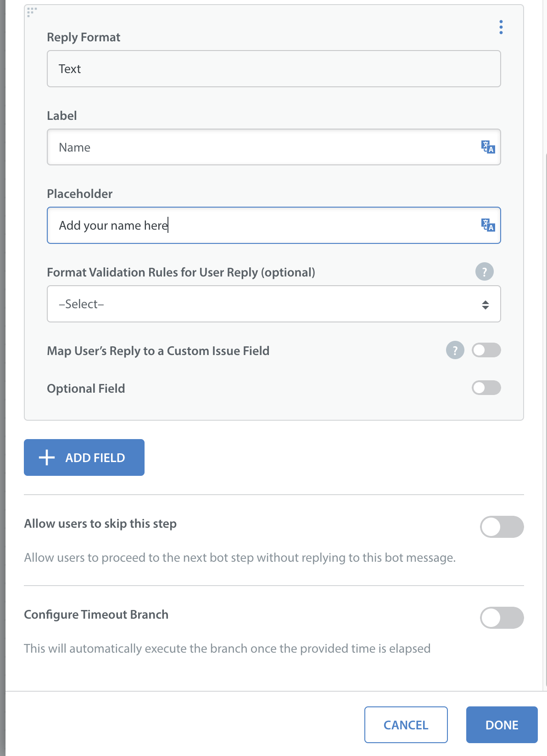Open the Reply Format dropdown showing Text
This screenshot has width=547, height=756.
273,69
